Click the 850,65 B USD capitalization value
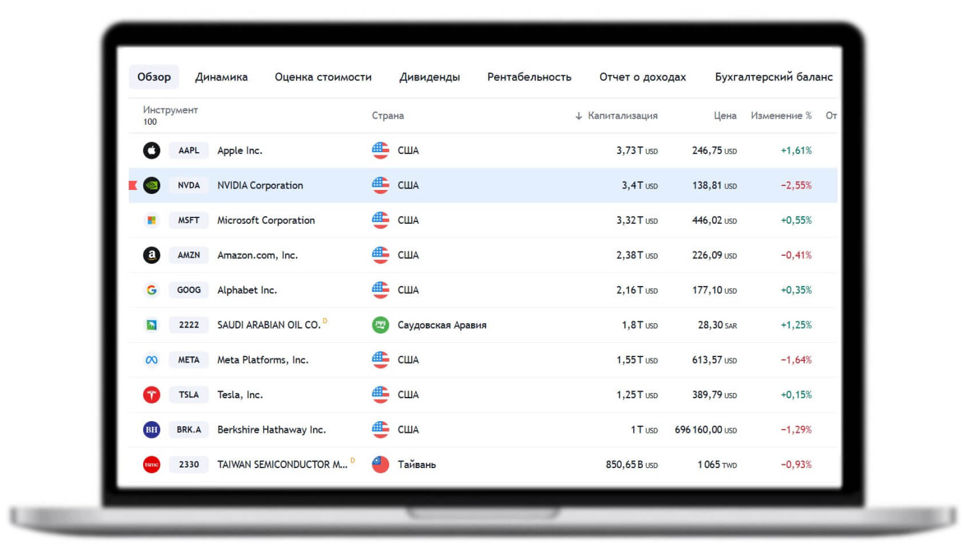The width and height of the screenshot is (980, 551). point(632,465)
